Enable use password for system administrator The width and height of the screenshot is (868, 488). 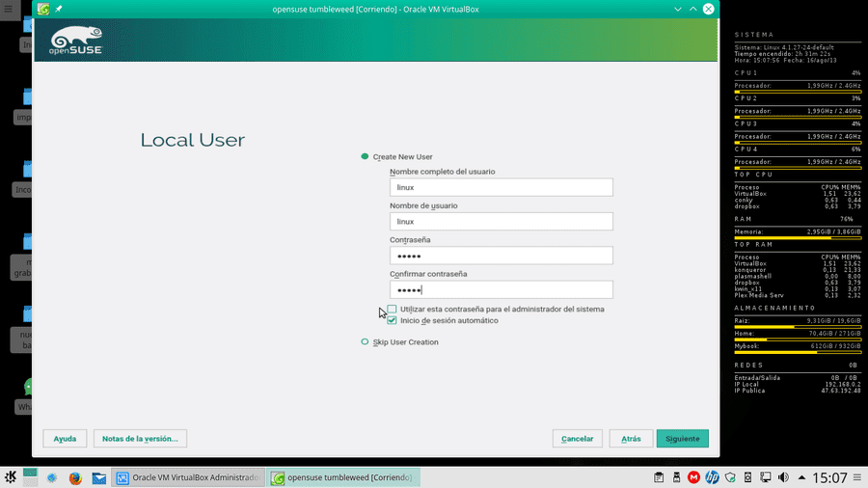392,309
